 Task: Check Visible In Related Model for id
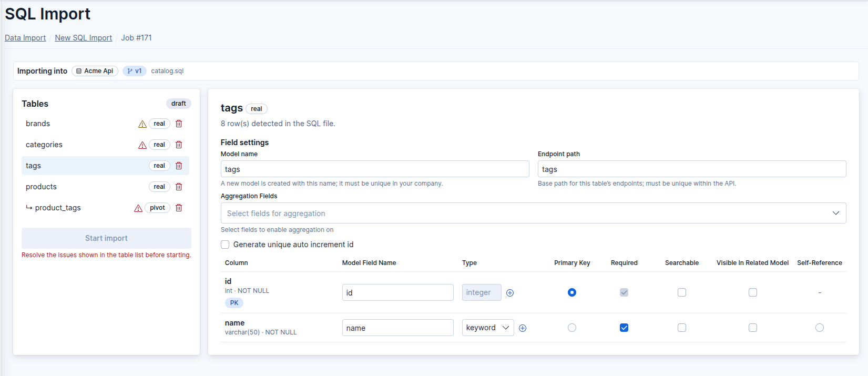[753, 292]
